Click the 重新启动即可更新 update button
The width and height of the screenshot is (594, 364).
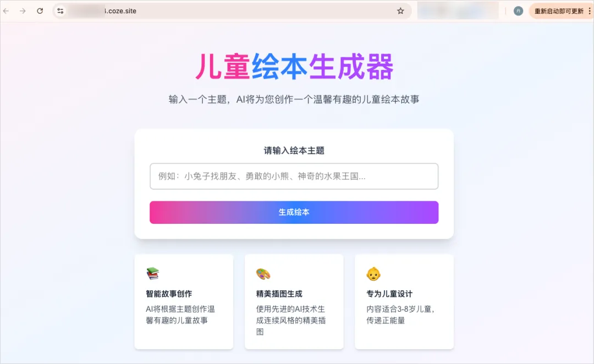[558, 11]
